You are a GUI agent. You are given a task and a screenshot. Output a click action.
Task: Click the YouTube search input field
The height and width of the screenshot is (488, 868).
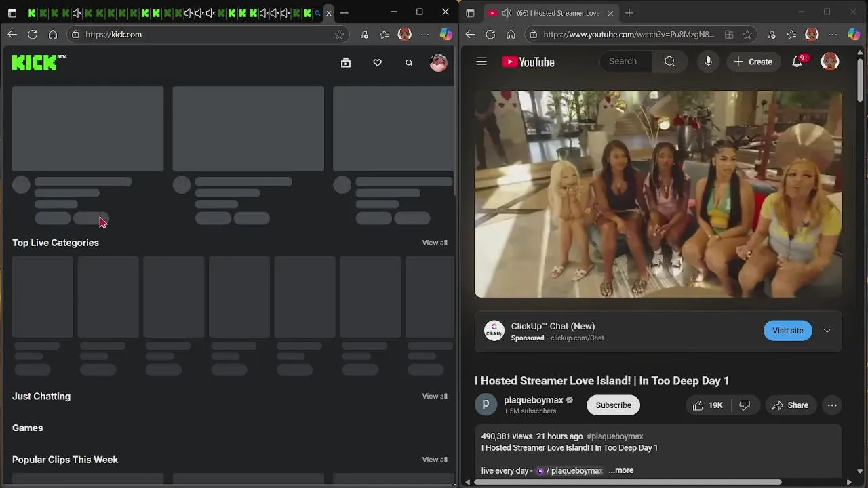(626, 62)
